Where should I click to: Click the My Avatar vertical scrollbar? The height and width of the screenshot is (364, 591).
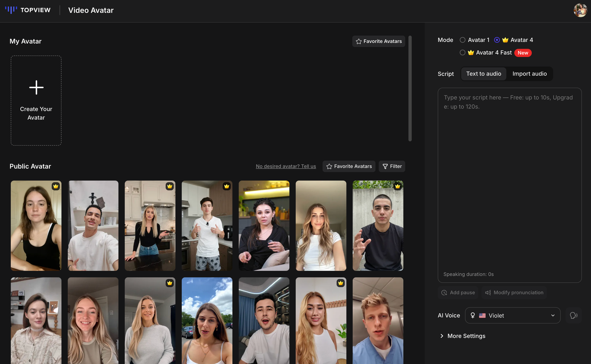click(x=410, y=89)
